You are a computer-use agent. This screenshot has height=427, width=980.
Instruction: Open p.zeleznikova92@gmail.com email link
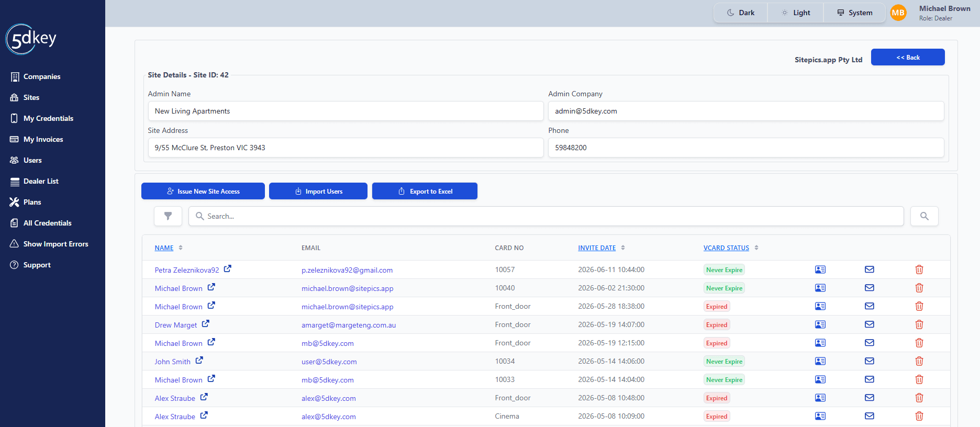347,270
